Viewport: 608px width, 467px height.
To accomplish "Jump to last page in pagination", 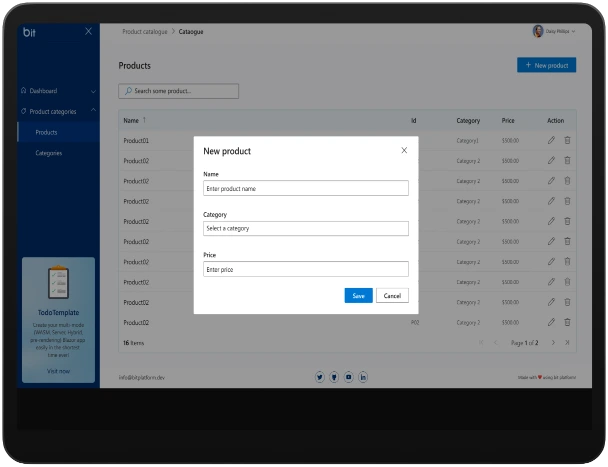I will point(567,342).
